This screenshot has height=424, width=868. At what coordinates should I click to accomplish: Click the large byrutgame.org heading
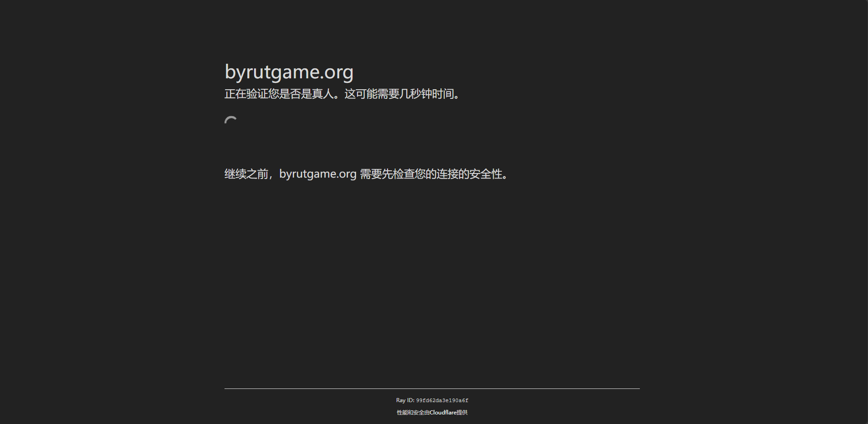289,72
